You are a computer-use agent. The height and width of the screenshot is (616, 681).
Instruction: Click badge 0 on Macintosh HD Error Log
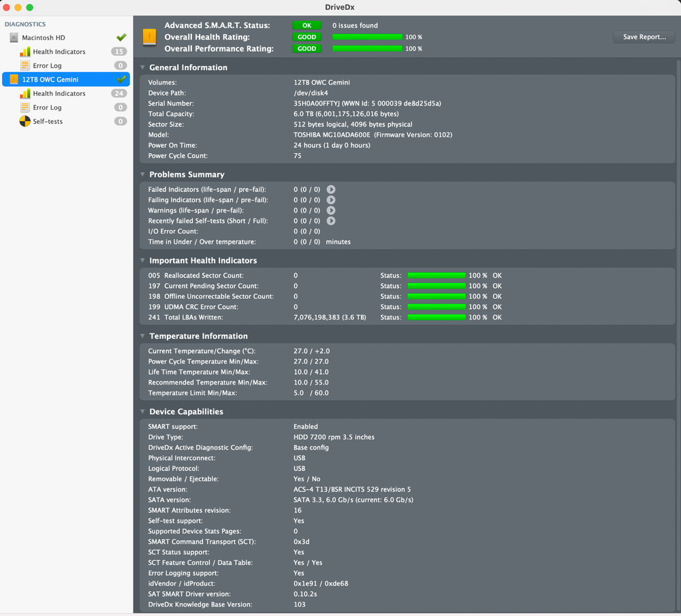point(121,65)
